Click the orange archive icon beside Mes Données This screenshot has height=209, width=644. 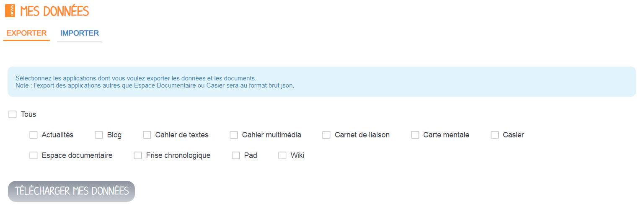point(10,11)
